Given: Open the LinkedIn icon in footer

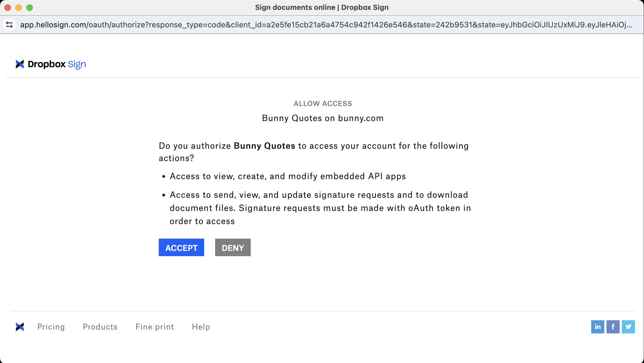Looking at the screenshot, I should [x=598, y=327].
